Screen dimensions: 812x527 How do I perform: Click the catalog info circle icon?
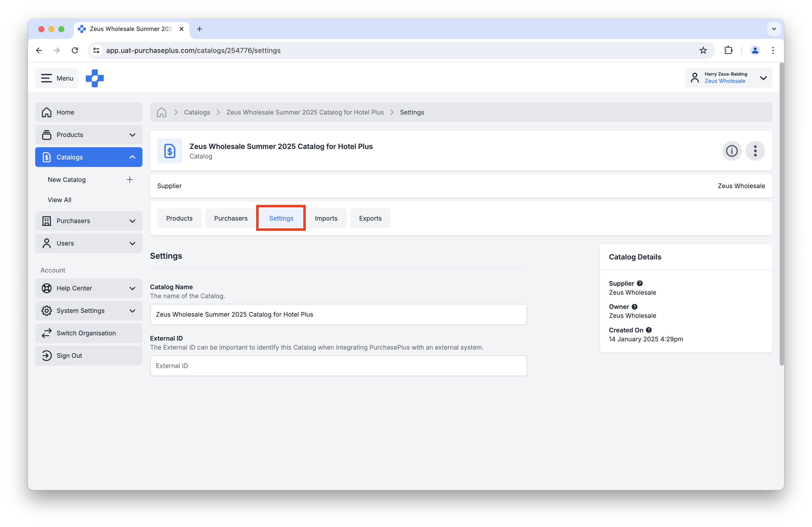[731, 151]
